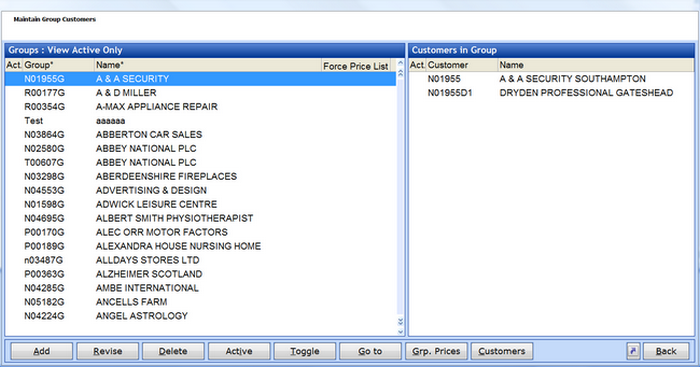This screenshot has height=367, width=700.
Task: Click the Active button
Action: tap(239, 351)
